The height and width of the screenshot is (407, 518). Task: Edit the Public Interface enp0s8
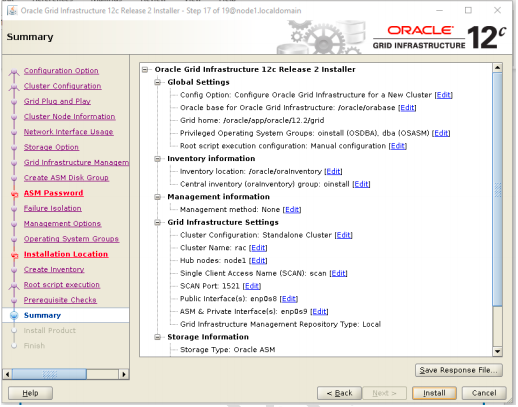289,299
